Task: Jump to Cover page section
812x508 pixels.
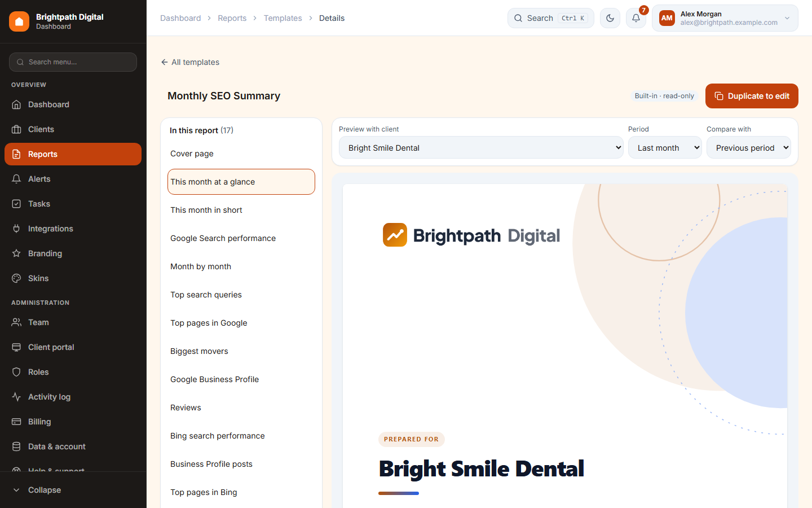Action: coord(241,154)
